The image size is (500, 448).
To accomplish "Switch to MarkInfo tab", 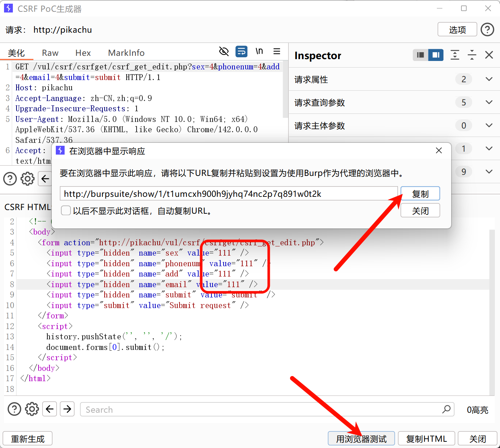I will (x=126, y=53).
